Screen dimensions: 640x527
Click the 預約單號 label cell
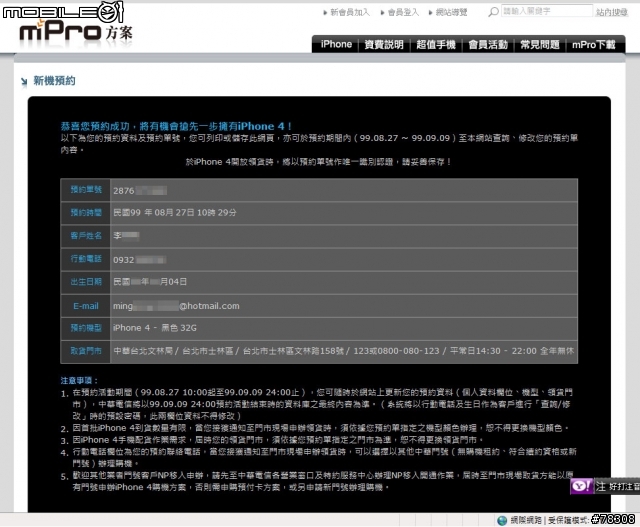click(x=86, y=190)
